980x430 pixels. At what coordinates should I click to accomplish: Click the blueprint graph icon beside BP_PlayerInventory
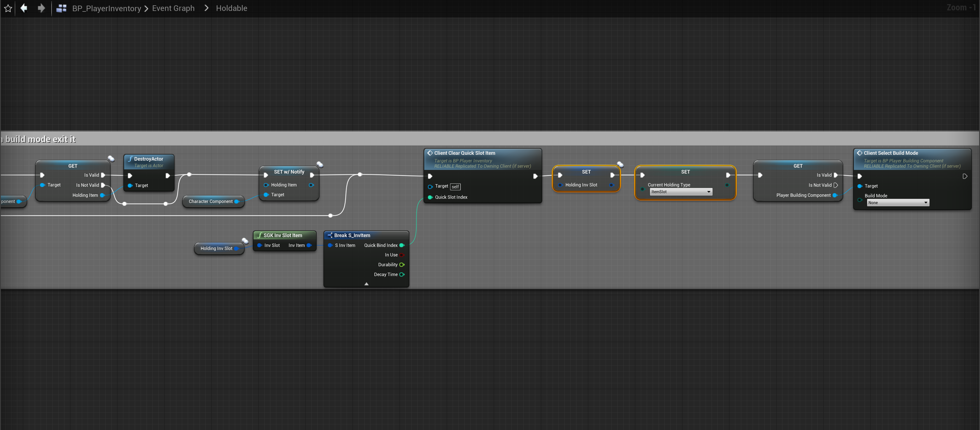[x=61, y=8]
